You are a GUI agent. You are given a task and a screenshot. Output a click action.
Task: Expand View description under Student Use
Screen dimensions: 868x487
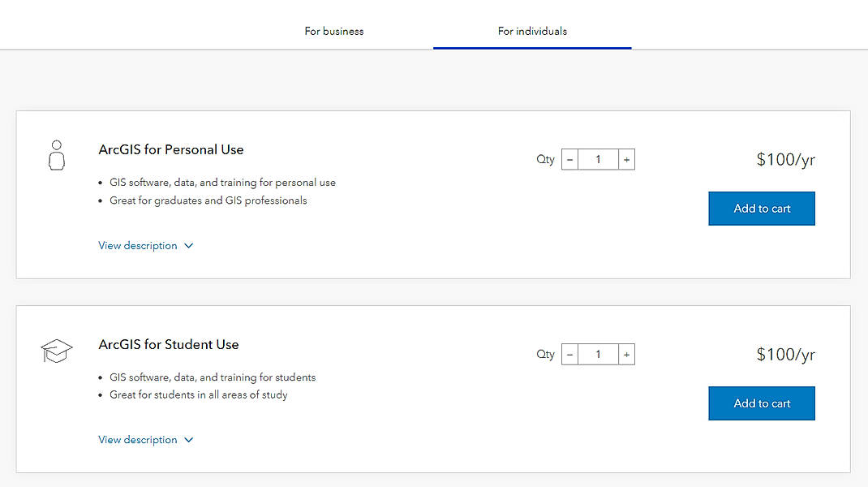(x=145, y=440)
